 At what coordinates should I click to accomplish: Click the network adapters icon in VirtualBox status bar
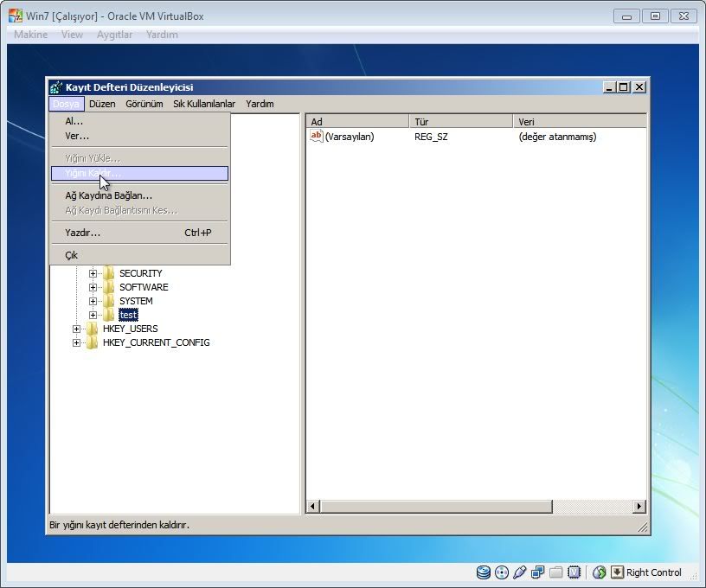537,572
